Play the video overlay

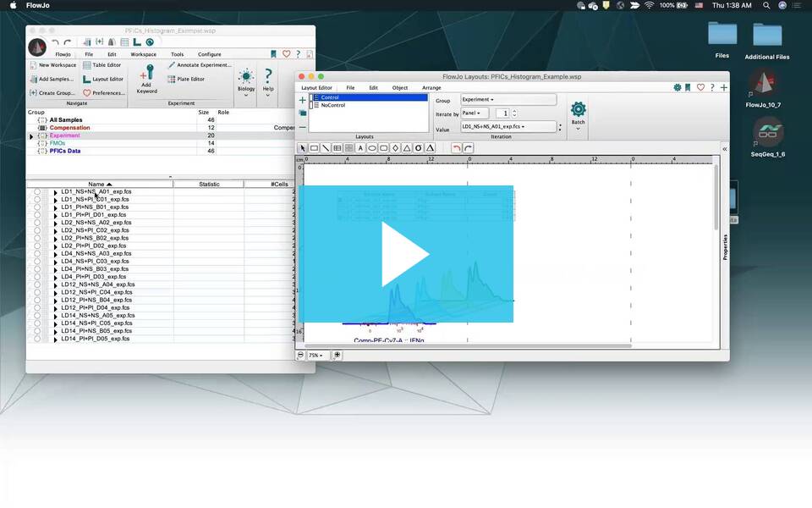tap(406, 254)
